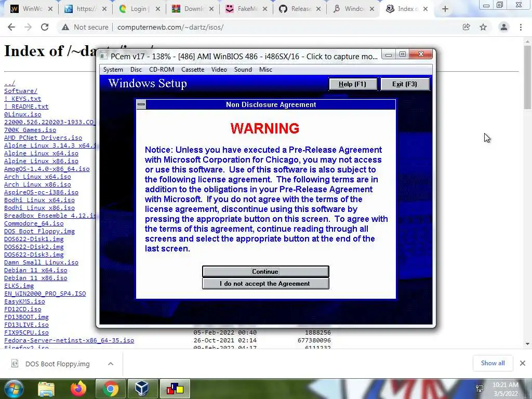Click the Exit (F3) setup button
Viewport: 532px width, 399px height.
[405, 84]
